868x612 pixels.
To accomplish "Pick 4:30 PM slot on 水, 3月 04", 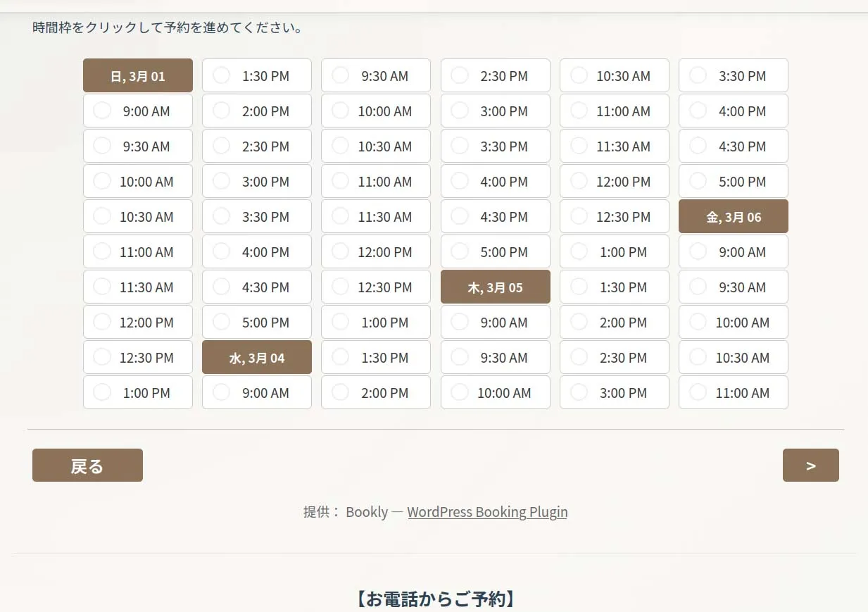I will point(495,217).
